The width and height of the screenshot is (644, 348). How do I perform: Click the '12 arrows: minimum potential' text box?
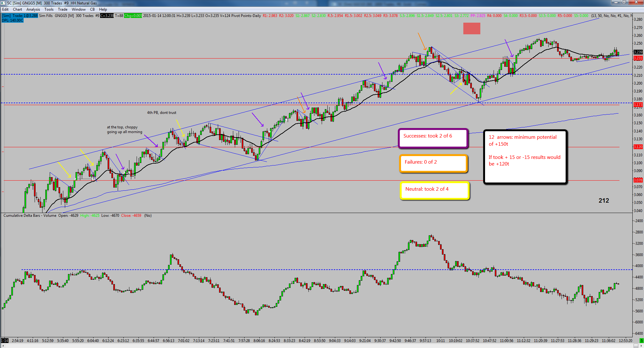(525, 157)
